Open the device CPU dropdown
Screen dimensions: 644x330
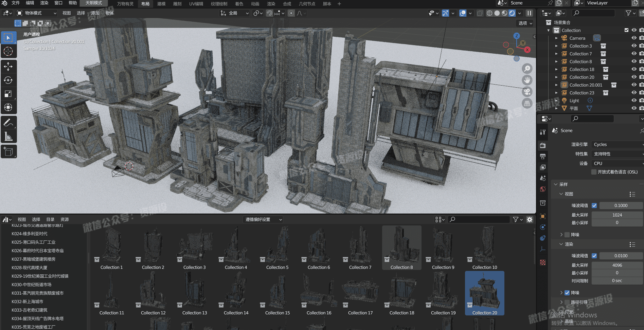click(617, 163)
